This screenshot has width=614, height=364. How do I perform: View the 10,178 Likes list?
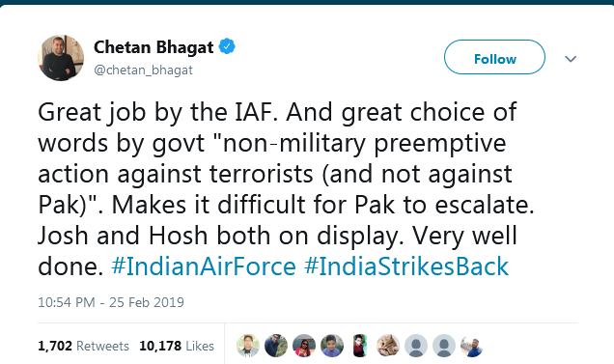point(177,346)
